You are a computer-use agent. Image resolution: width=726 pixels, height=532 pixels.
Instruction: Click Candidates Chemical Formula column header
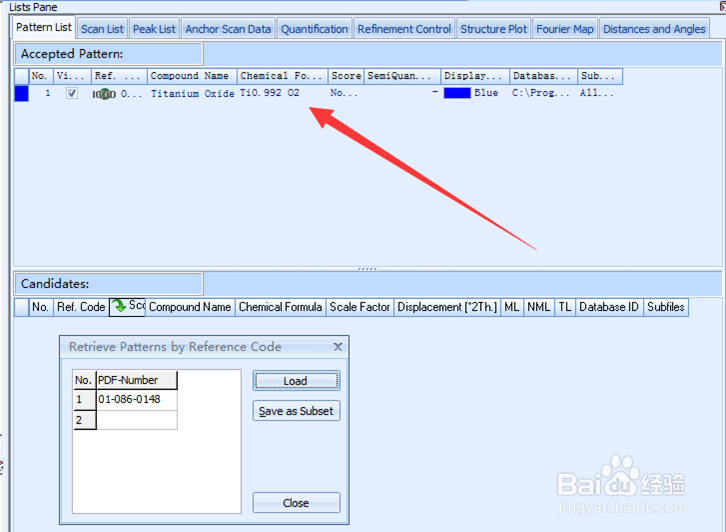click(x=280, y=307)
